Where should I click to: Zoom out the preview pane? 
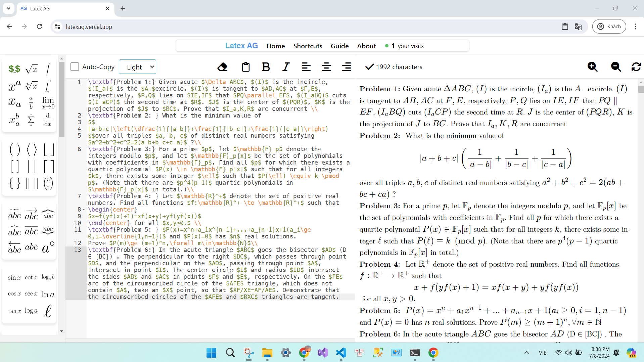click(616, 67)
